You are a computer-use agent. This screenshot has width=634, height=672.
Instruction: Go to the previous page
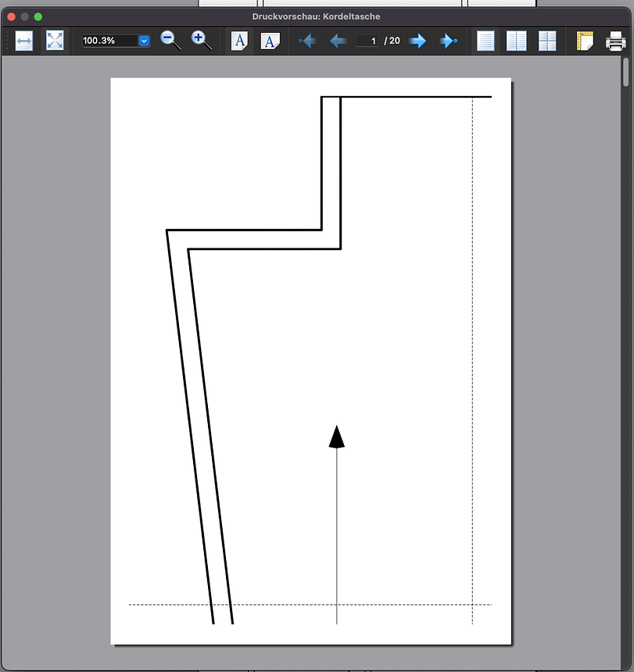tap(338, 41)
